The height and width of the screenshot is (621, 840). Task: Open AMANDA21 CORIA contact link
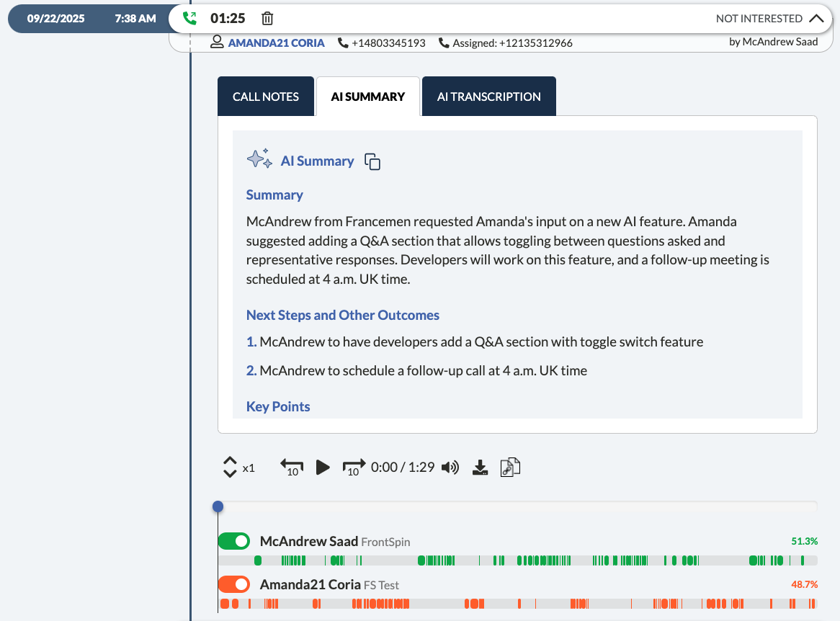coord(276,43)
